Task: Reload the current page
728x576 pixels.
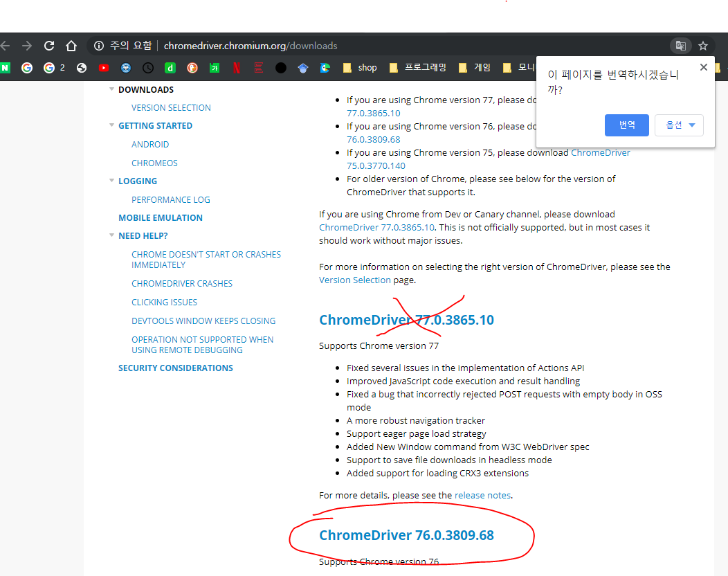Action: (49, 46)
